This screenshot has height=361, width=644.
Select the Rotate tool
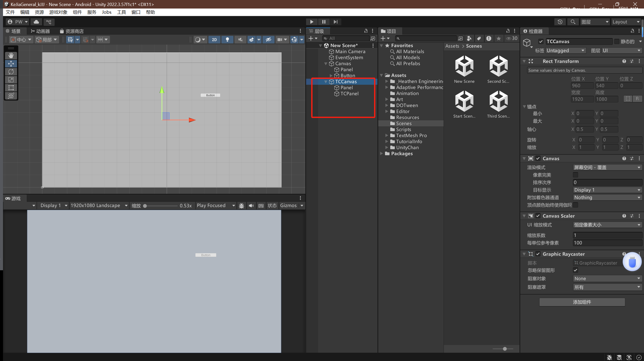(11, 72)
